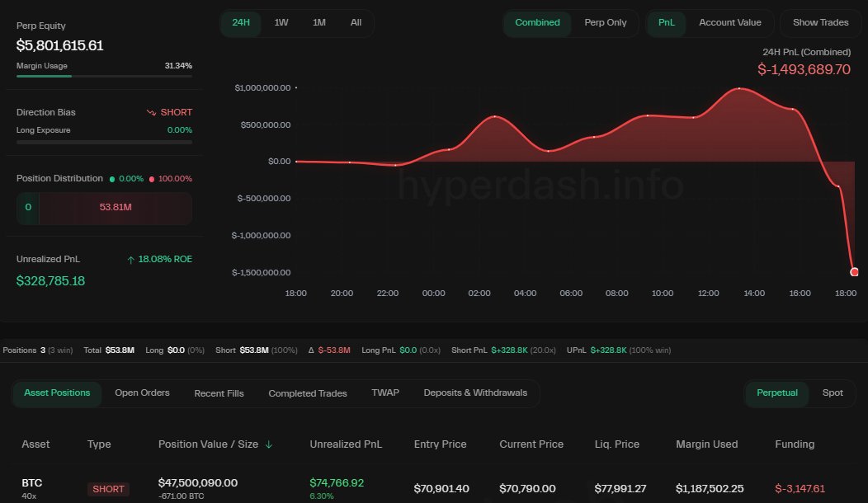Switch from Perpetual to Spot positions
Image resolution: width=868 pixels, height=503 pixels.
833,393
